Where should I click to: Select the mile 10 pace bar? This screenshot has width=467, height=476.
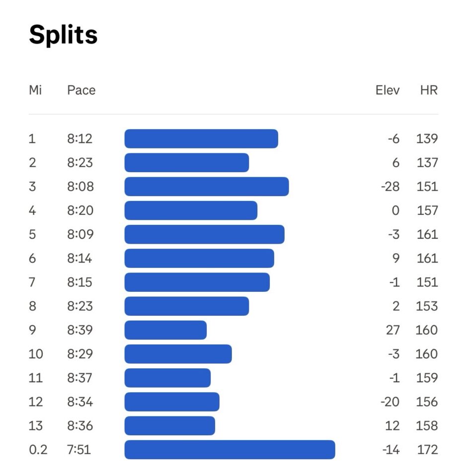178,354
